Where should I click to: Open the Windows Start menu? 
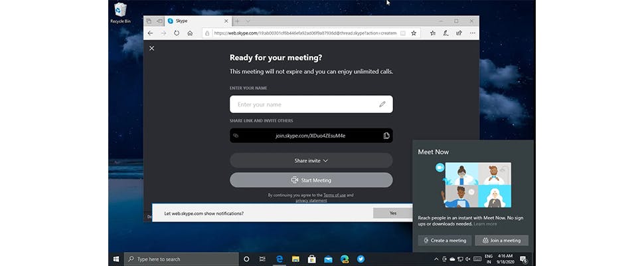click(x=116, y=259)
